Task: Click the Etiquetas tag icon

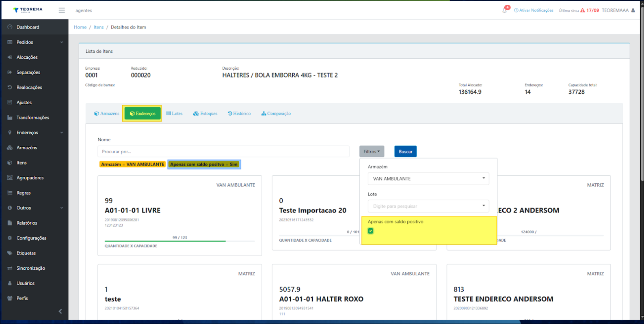Action: 10,253
